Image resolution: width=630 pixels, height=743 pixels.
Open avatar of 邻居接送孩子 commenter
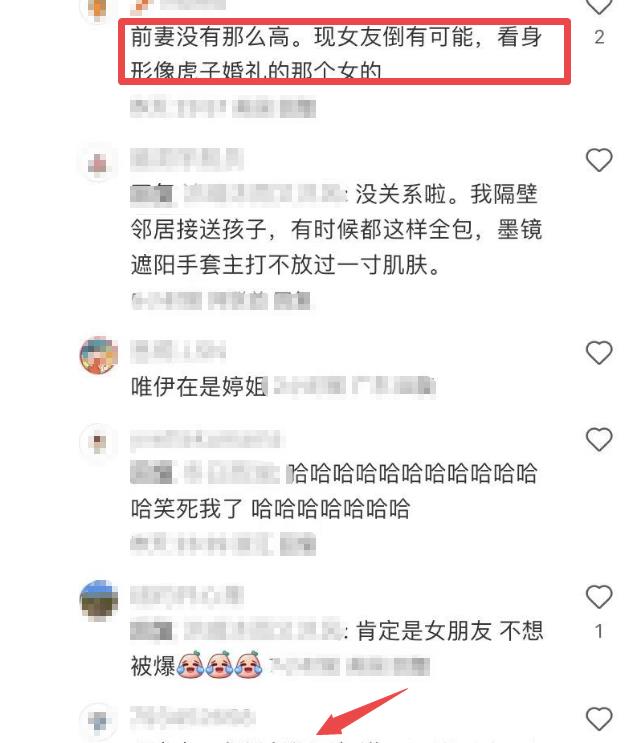tap(99, 163)
